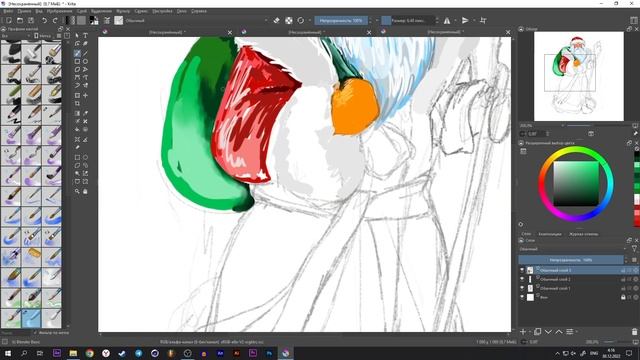This screenshot has height=360, width=640.
Task: Open the 'Файл' menu
Action: point(8,11)
